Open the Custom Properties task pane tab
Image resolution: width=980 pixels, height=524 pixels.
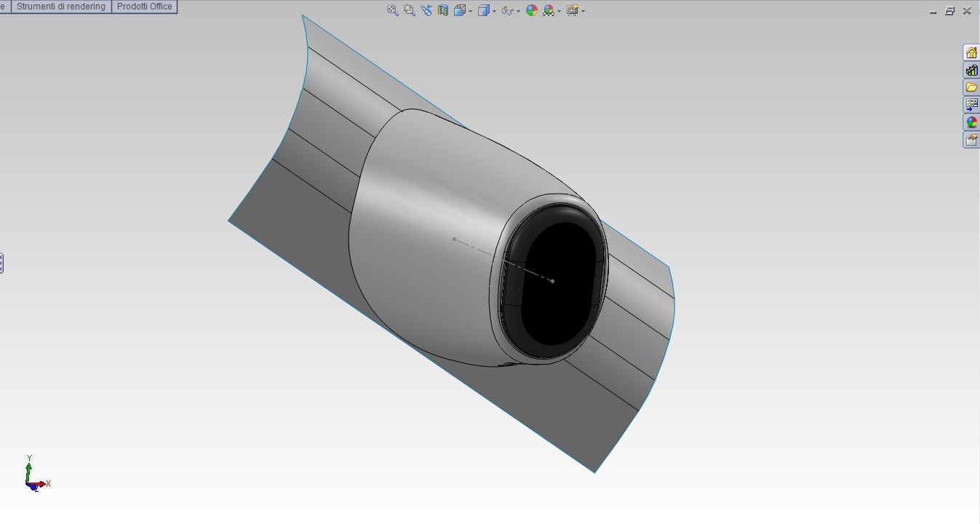coord(971,140)
